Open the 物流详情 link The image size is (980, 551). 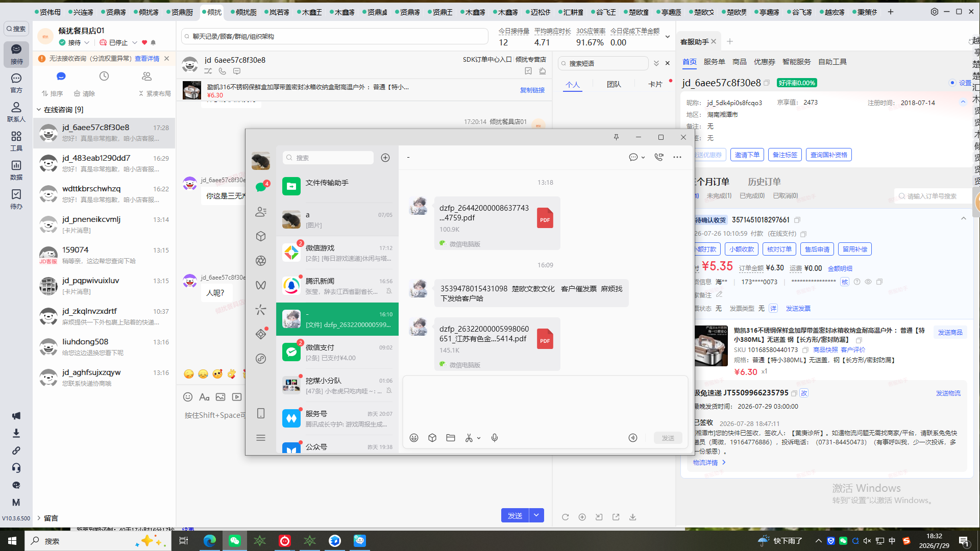[x=709, y=462]
